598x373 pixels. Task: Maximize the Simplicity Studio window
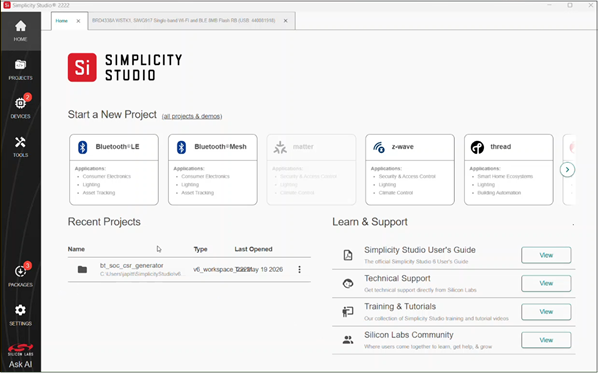click(570, 5)
